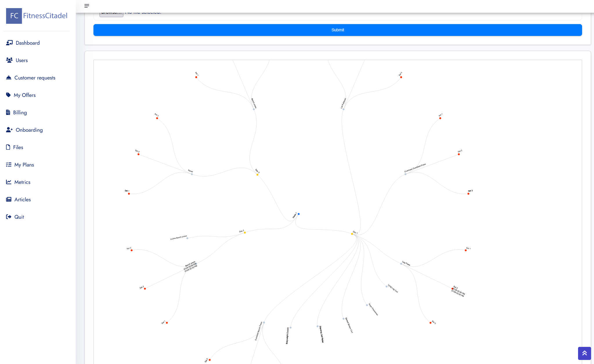Click the Dashboard sidebar icon
594x364 pixels.
click(9, 43)
